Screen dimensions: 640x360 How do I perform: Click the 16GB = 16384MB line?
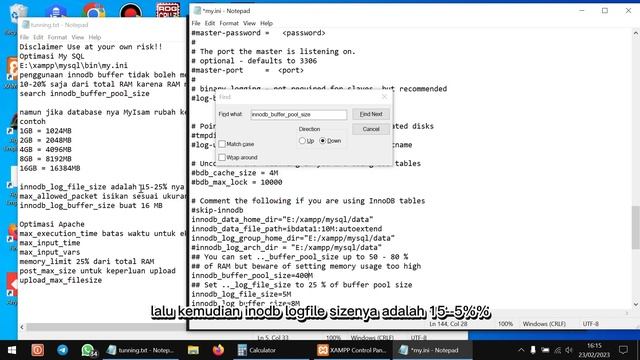coord(50,168)
